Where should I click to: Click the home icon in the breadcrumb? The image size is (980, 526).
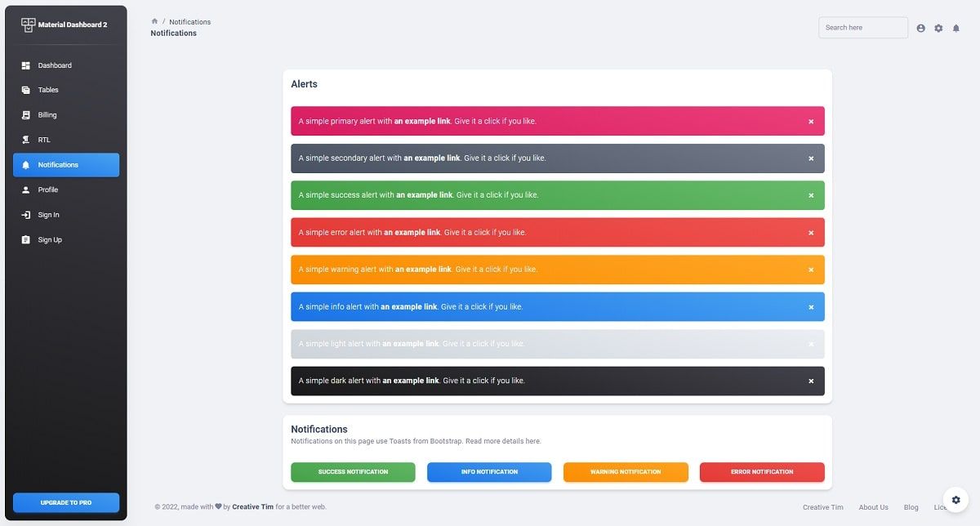pos(154,21)
